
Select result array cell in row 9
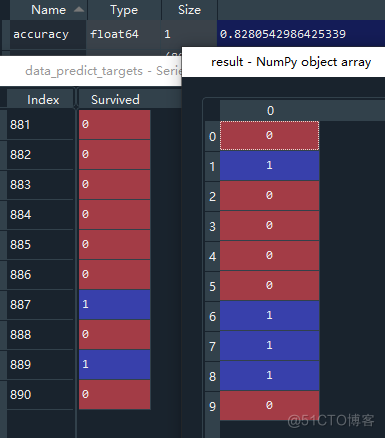(x=269, y=406)
